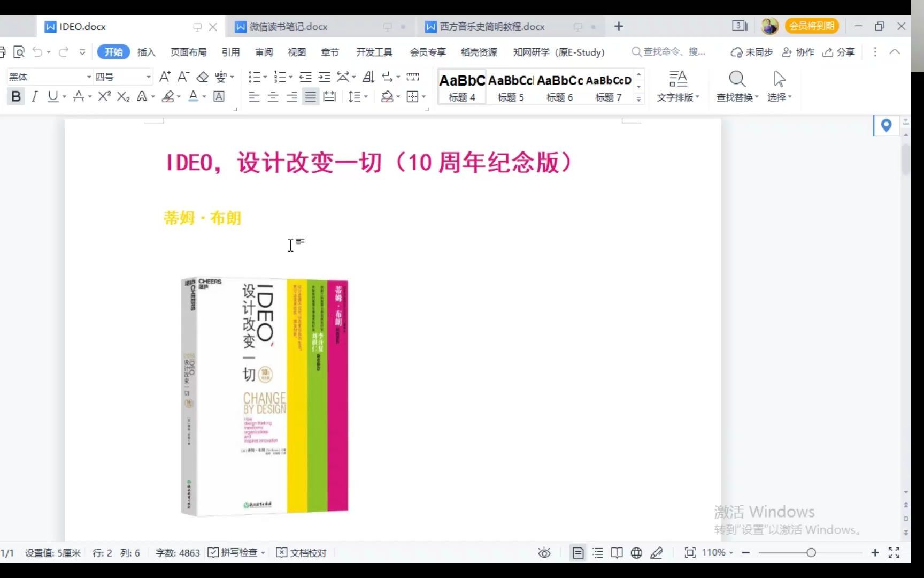Increase font size icon
The image size is (924, 578).
tap(165, 77)
